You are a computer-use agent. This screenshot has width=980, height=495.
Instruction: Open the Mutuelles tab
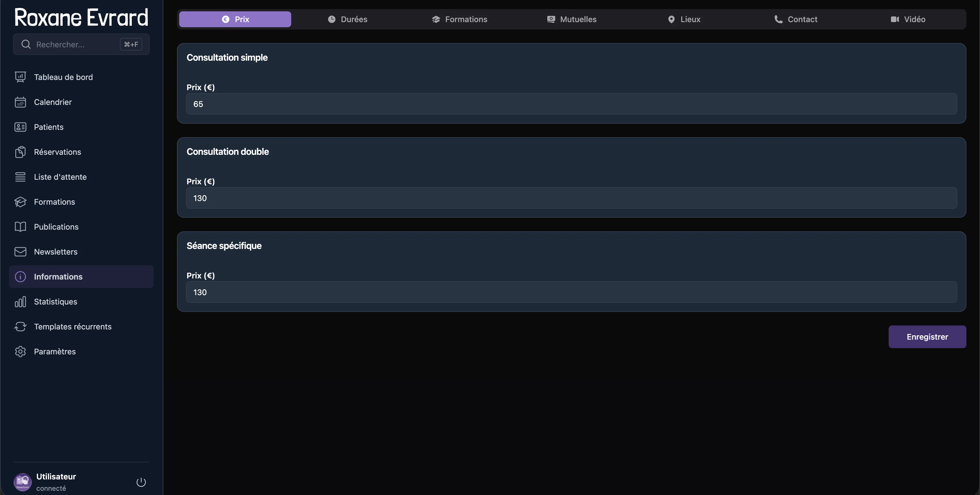[x=571, y=19]
